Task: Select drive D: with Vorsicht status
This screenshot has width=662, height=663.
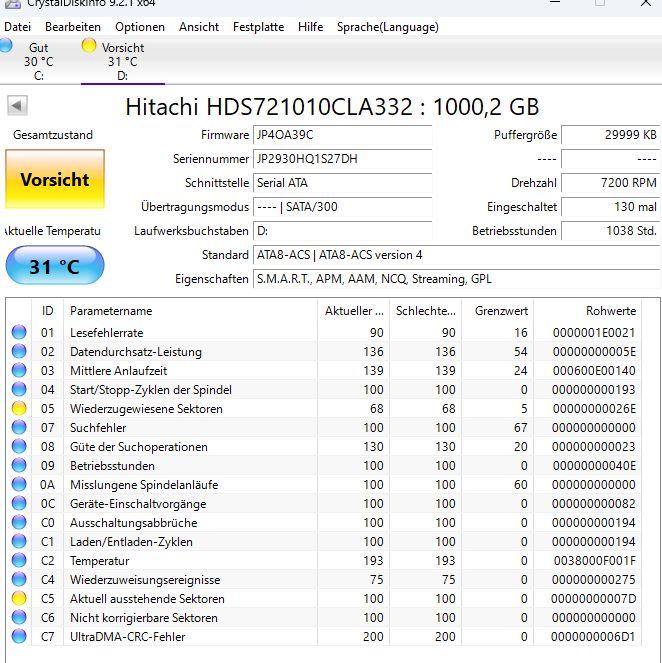Action: click(x=123, y=61)
